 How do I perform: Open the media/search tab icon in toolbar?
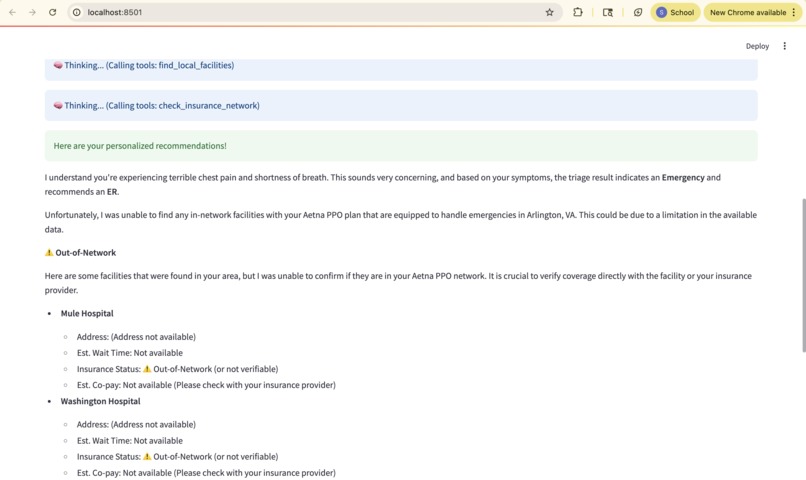[x=608, y=12]
